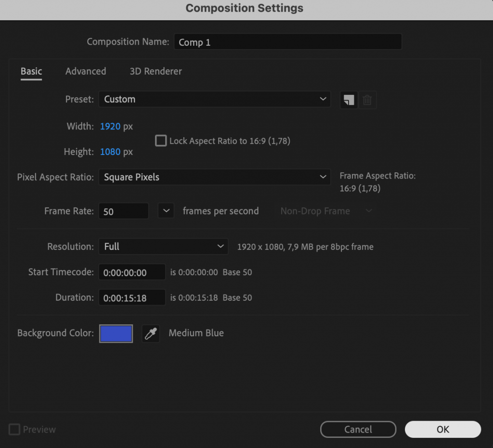Select the Basic tab
This screenshot has width=493, height=448.
31,71
